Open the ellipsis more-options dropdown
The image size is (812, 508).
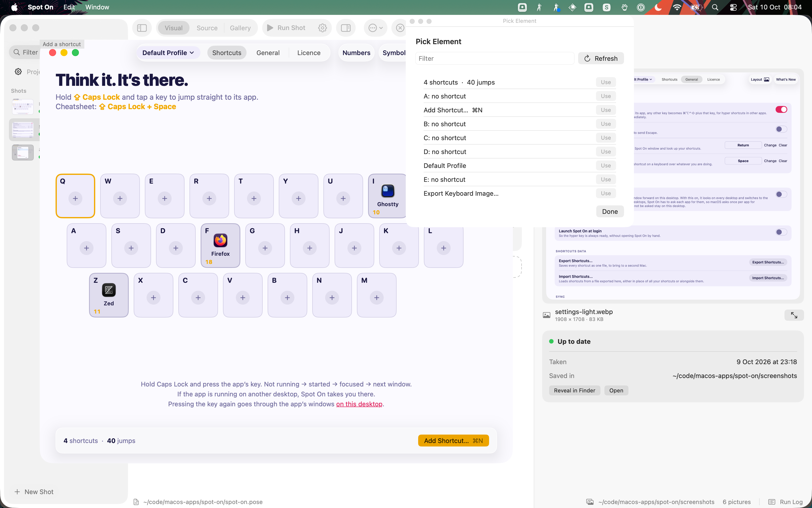click(x=375, y=28)
